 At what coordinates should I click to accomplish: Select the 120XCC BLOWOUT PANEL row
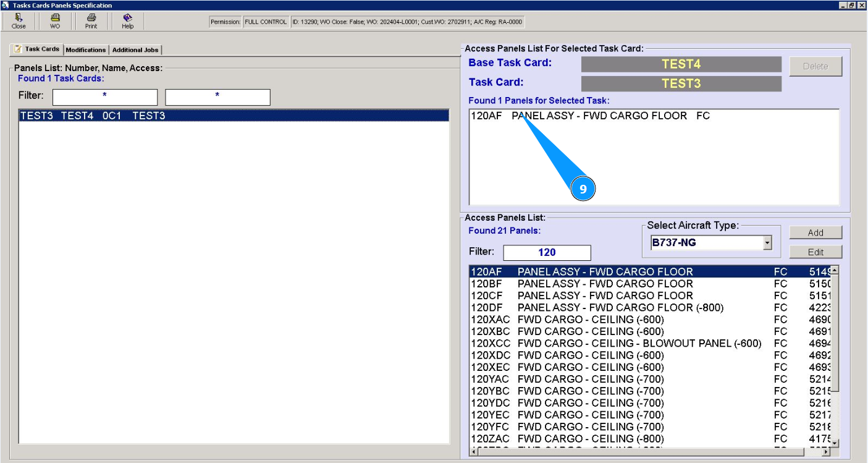[650, 343]
